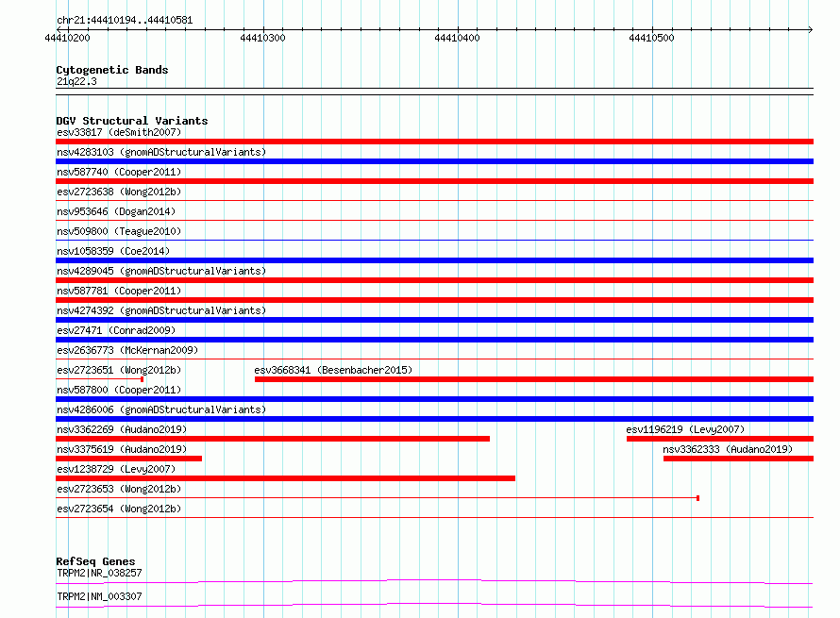Click the blue bar under esv27471
Viewport: 840px width, 618px height.
point(434,340)
